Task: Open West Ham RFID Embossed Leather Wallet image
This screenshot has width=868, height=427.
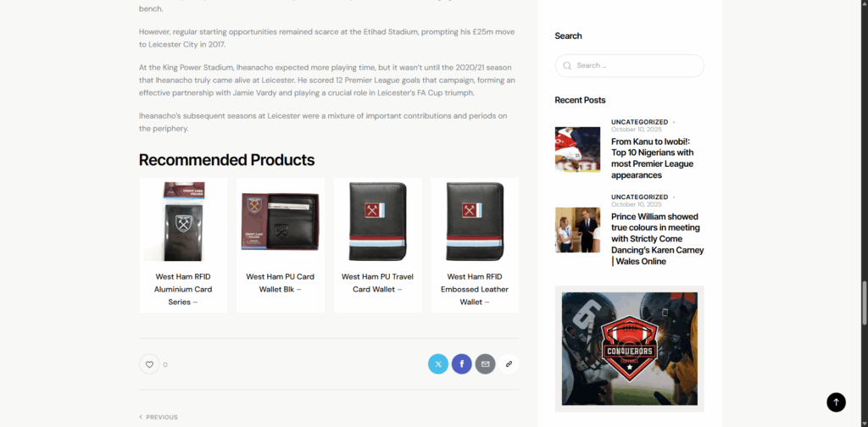Action: point(475,221)
